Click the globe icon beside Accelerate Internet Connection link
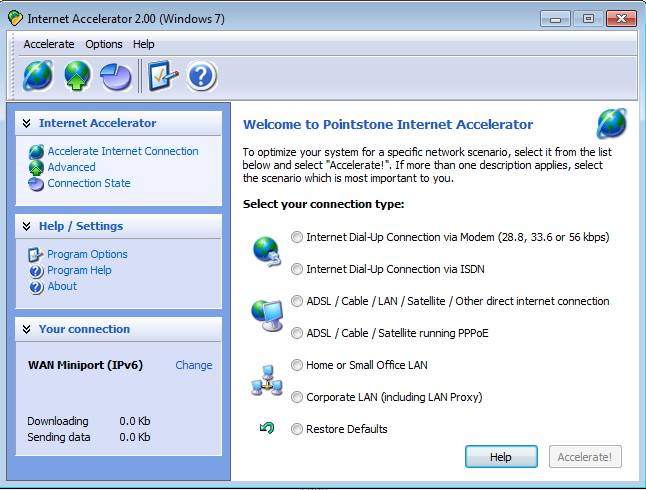Screen dimensions: 646x490 pos(36,152)
